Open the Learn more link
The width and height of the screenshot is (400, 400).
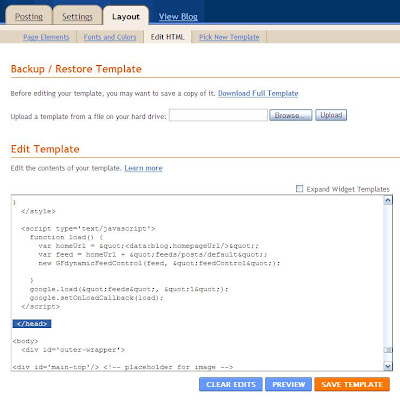click(143, 168)
